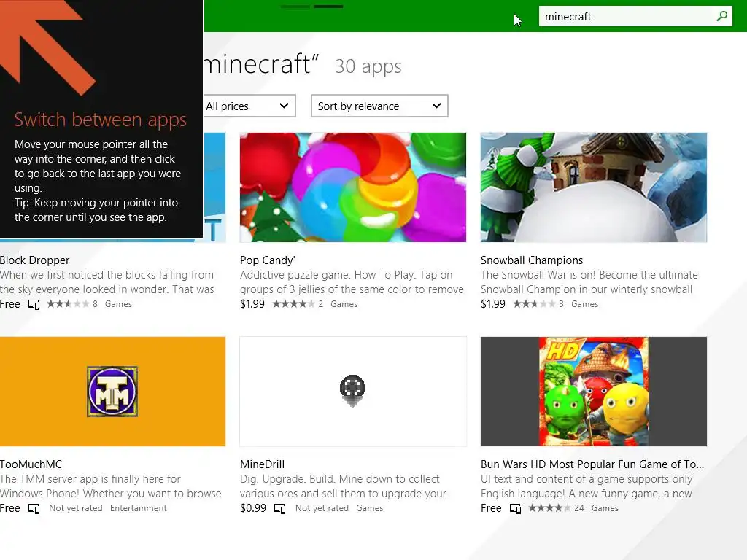Click the device icon beside TooMuchMC's Free
The width and height of the screenshot is (747, 560).
34,508
